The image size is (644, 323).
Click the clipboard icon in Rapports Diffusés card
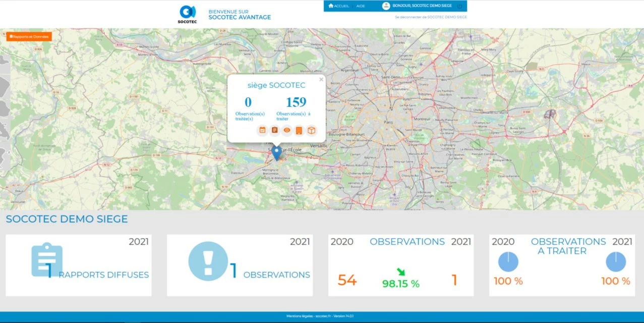click(47, 260)
